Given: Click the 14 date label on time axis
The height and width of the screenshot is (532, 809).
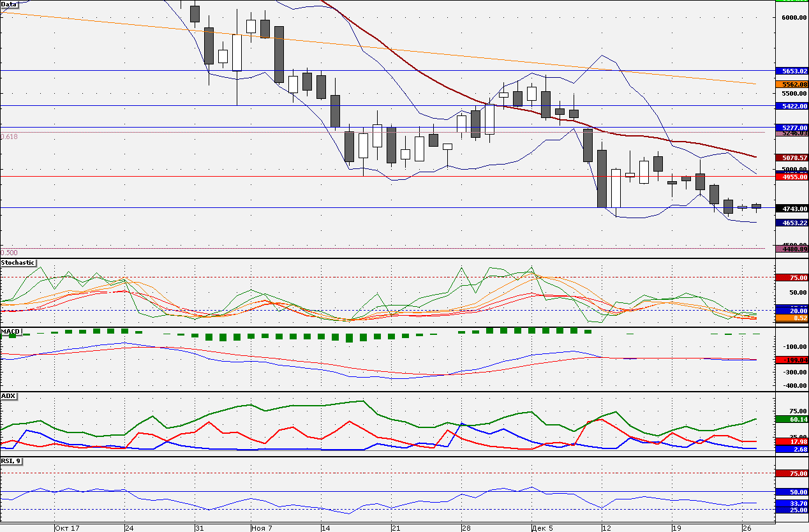Looking at the screenshot, I should (325, 528).
